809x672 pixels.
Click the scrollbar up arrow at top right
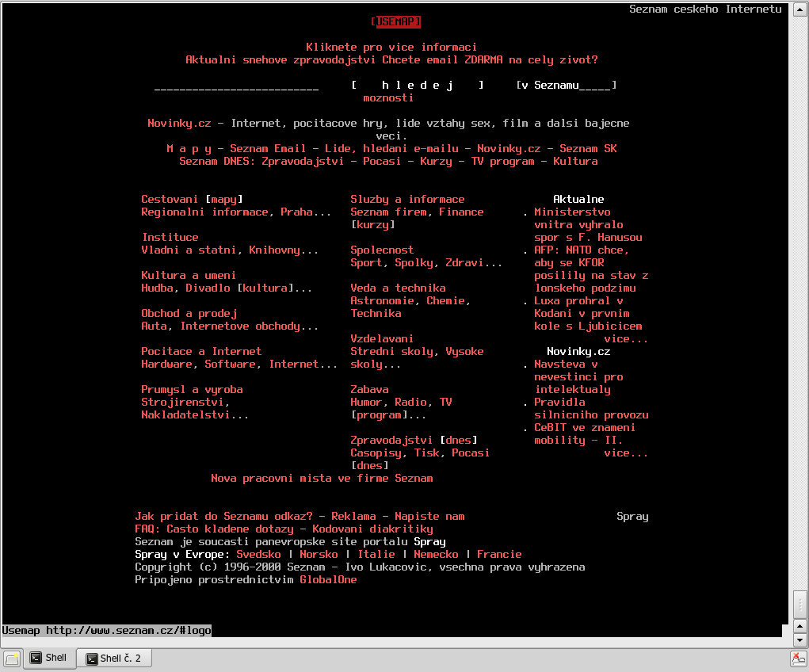(x=799, y=10)
